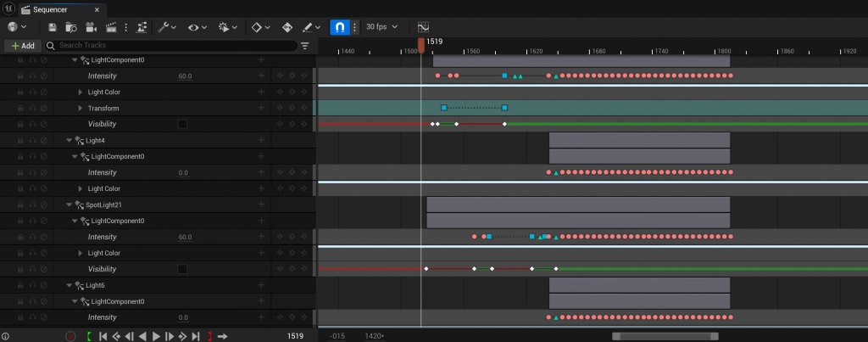Toggle SpotLight21 Visibility checkbox
868x342 pixels.
click(183, 269)
